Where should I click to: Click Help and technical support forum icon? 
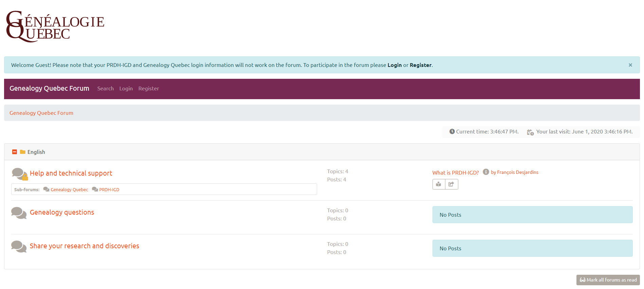[x=19, y=174]
